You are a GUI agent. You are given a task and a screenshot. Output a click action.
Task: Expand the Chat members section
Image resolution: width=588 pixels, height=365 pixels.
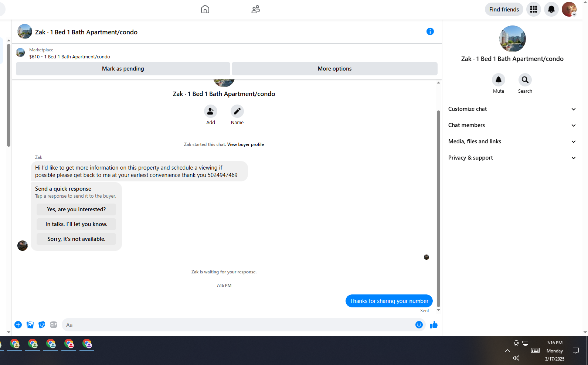pyautogui.click(x=512, y=125)
